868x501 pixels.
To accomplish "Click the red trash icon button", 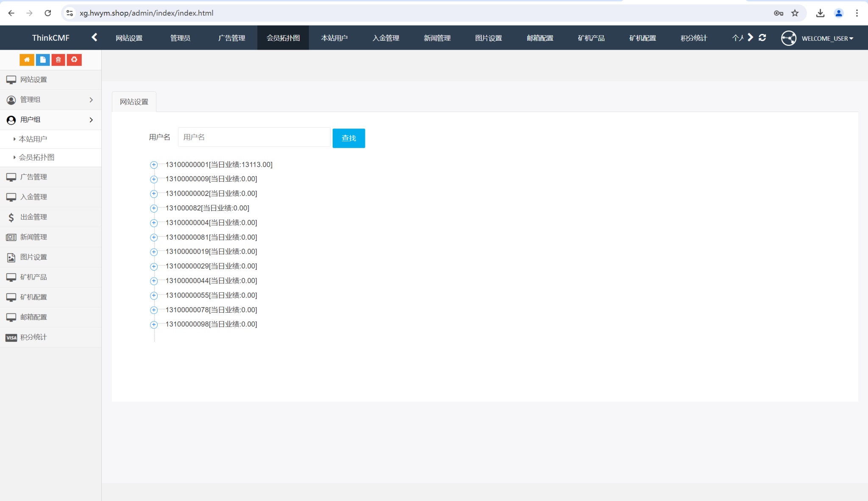I will coord(58,60).
